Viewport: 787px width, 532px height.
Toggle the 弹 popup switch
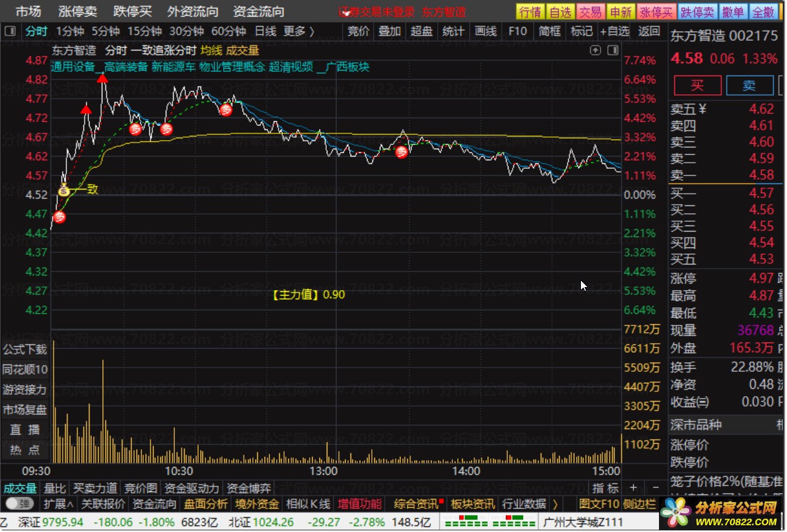20,504
